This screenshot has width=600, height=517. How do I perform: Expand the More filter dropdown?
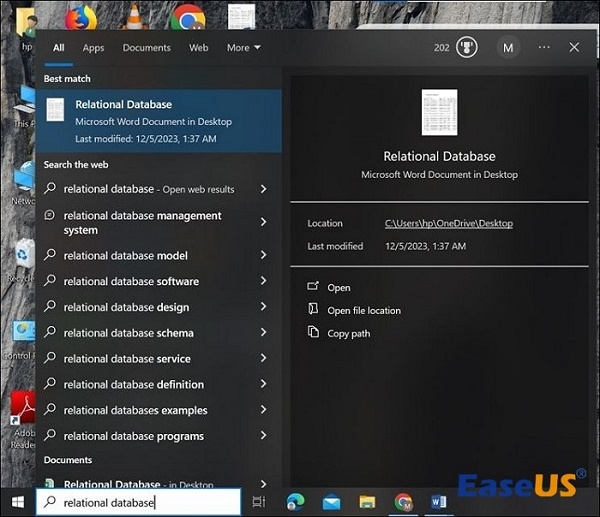point(243,47)
